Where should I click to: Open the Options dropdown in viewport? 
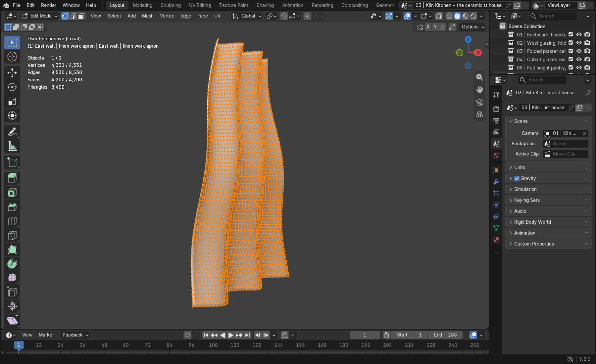[473, 27]
